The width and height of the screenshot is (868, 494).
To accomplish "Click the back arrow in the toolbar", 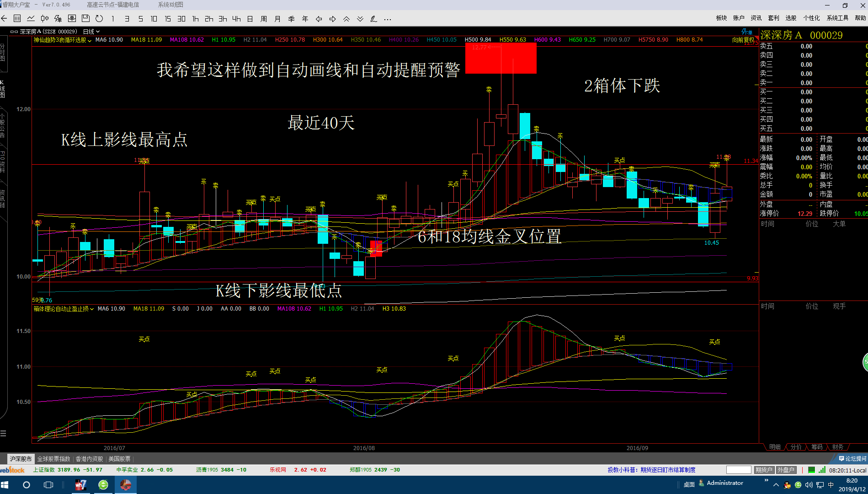I will 4,19.
